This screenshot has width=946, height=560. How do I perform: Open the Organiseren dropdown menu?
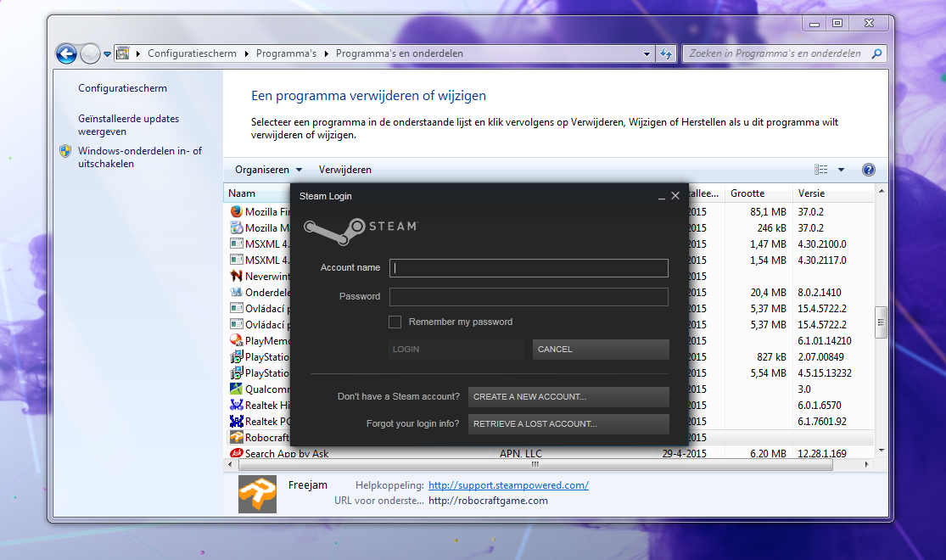coord(268,170)
